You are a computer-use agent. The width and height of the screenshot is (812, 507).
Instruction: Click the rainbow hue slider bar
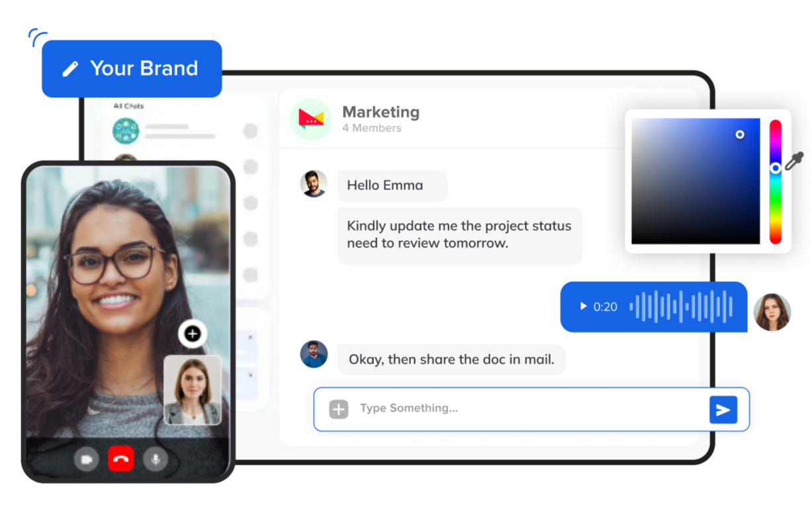(x=775, y=199)
